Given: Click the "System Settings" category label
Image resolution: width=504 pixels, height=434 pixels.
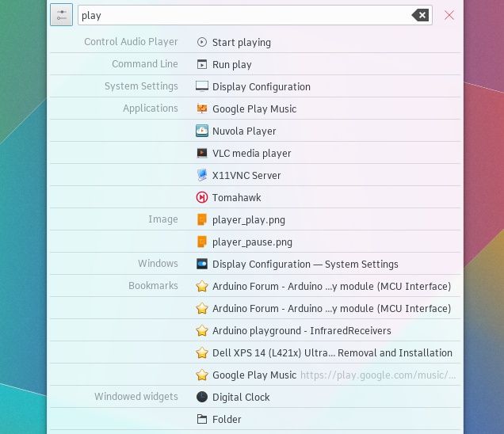Looking at the screenshot, I should (x=141, y=86).
